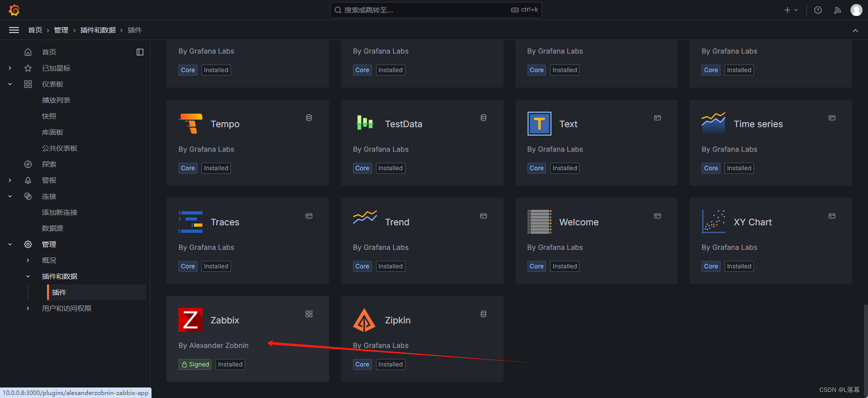Collapse the 仪表板 sidebar section

click(x=10, y=84)
